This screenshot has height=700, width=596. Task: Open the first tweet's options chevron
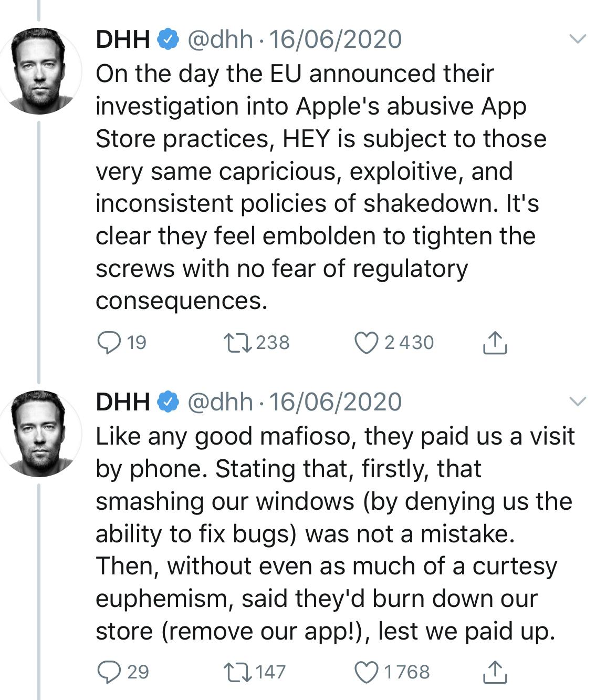click(x=577, y=39)
